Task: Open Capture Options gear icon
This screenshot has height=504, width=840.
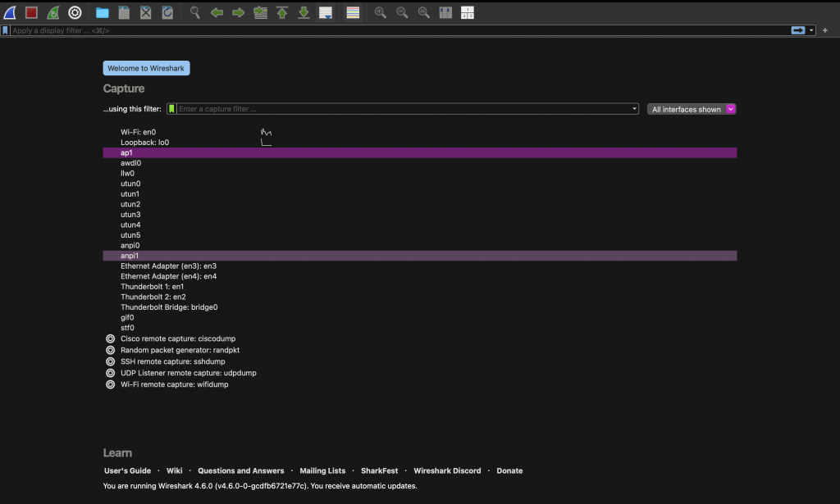Action: [x=75, y=12]
